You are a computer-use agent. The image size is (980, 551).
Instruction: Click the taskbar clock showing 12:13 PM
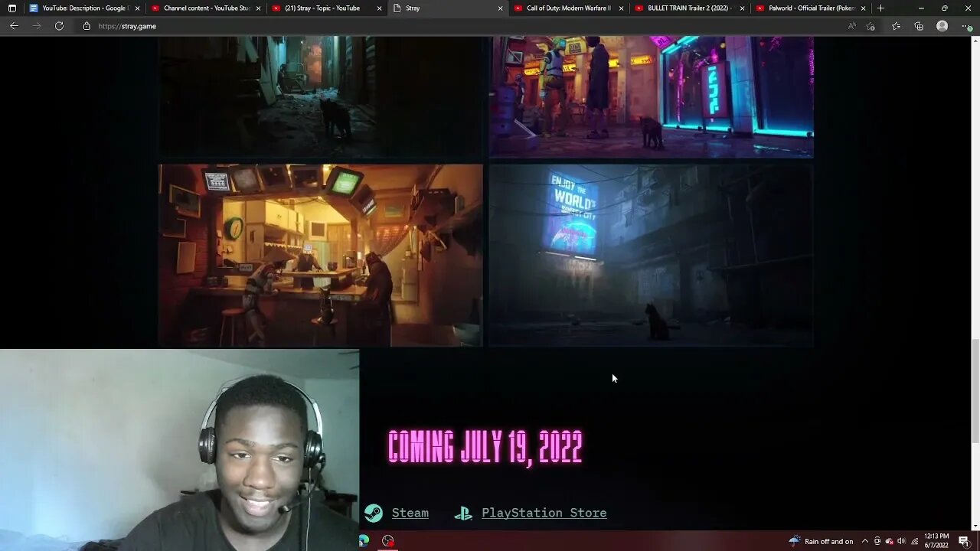938,542
